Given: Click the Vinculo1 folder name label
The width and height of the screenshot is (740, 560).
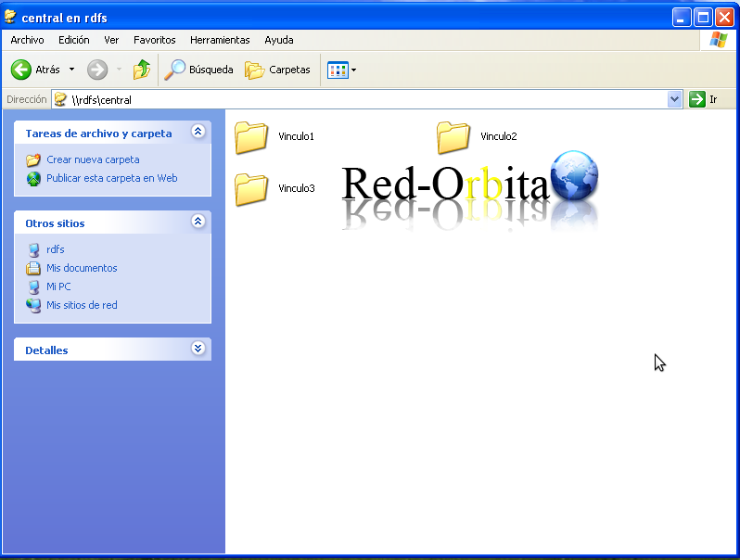Looking at the screenshot, I should 296,136.
